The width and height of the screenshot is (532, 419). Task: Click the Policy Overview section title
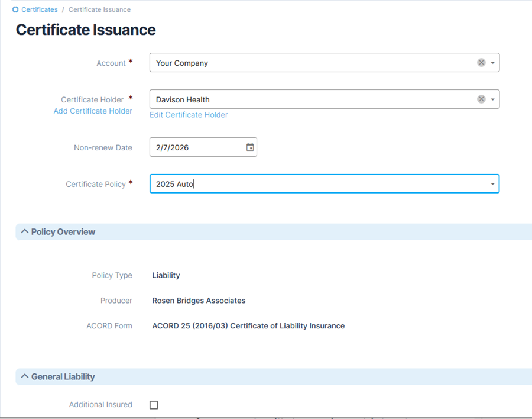(x=63, y=232)
